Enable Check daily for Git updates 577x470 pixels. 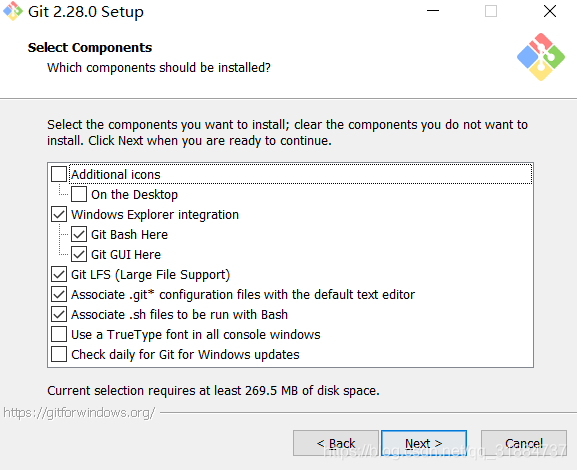pyautogui.click(x=59, y=354)
